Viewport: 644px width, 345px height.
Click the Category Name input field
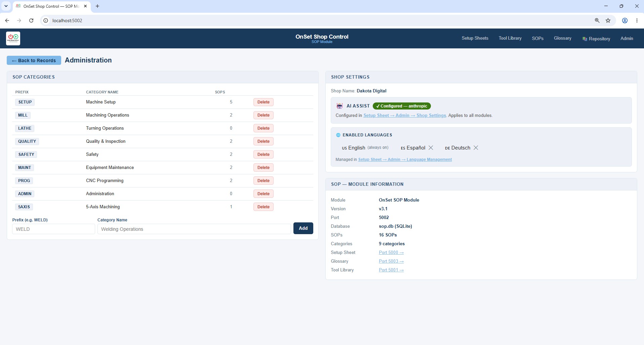coord(194,229)
